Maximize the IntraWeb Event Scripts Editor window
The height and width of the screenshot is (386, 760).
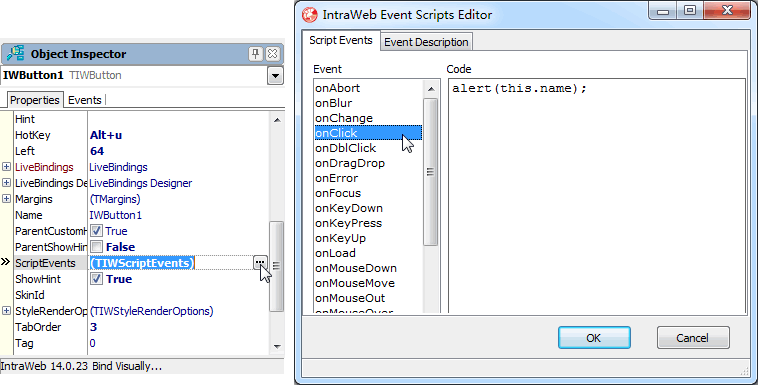point(690,11)
